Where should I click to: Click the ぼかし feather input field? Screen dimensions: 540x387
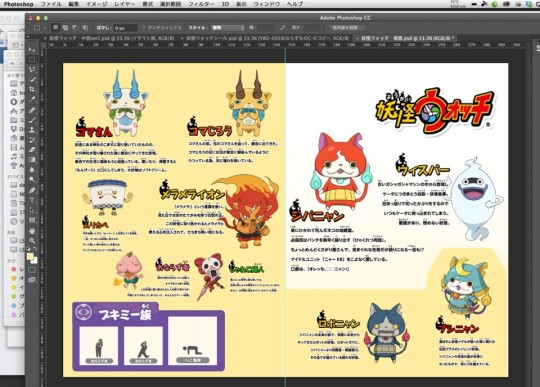click(x=126, y=28)
